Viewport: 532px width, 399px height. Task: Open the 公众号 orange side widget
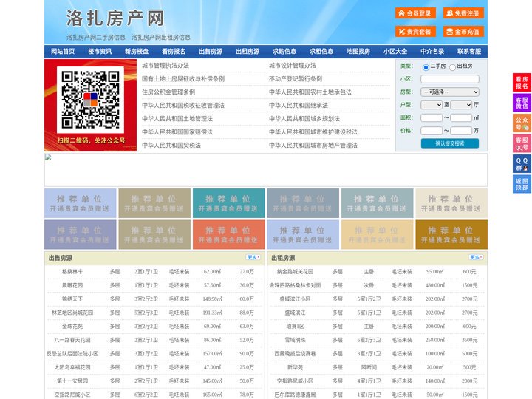[522, 123]
